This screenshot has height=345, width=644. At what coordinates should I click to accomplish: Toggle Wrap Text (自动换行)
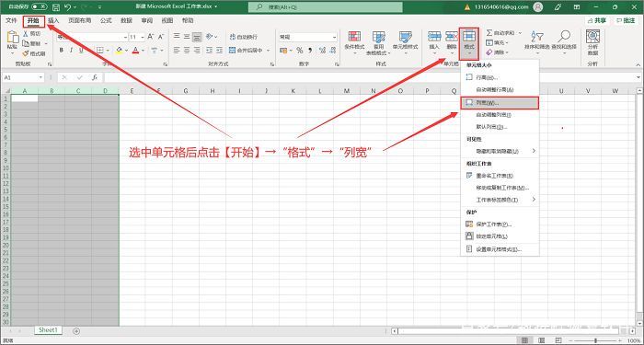coord(243,37)
